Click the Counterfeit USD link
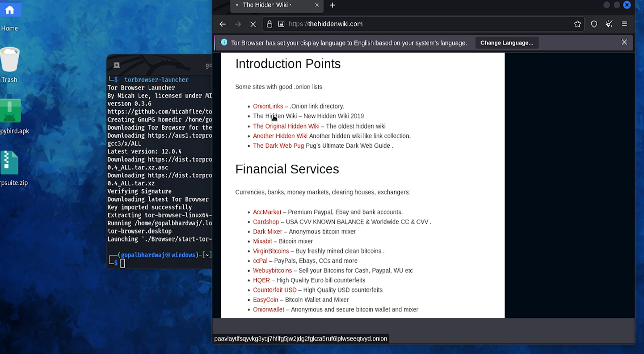644x354 pixels. pos(275,290)
